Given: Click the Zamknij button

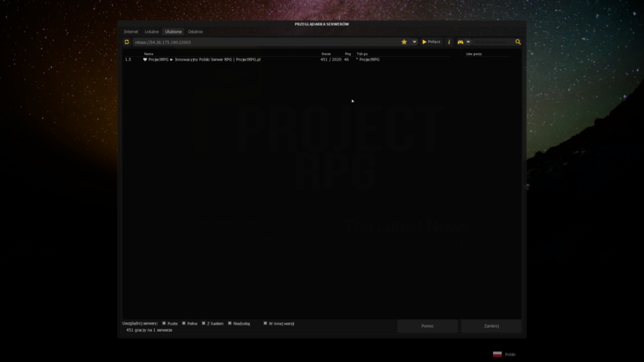Looking at the screenshot, I should pos(491,326).
